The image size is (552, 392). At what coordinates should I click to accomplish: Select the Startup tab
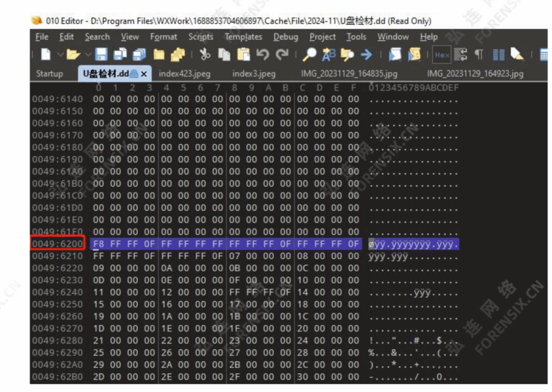[49, 73]
